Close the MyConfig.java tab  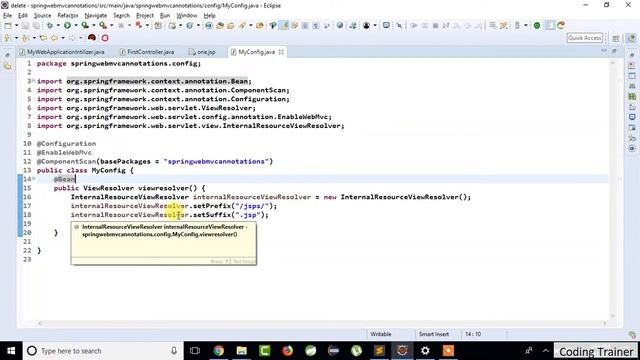[281, 52]
